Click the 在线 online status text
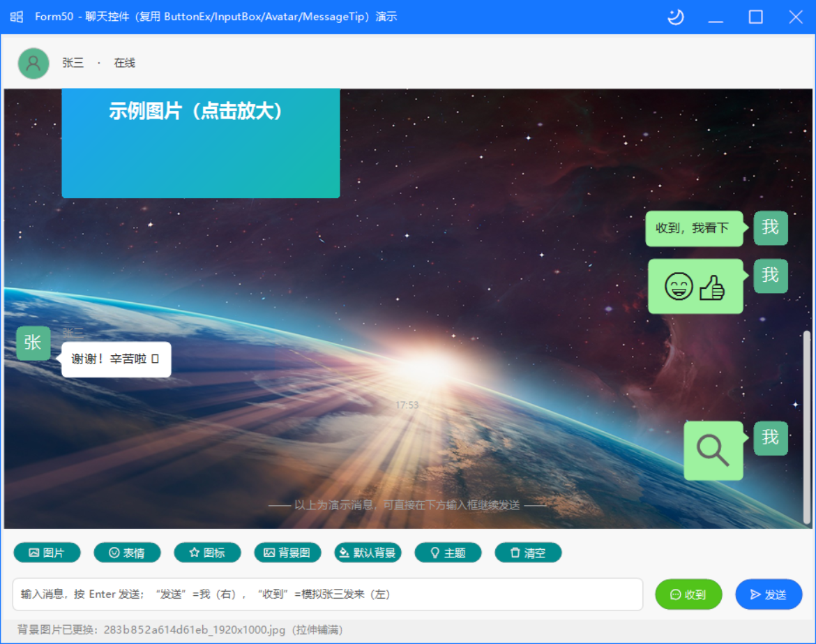 click(x=124, y=63)
